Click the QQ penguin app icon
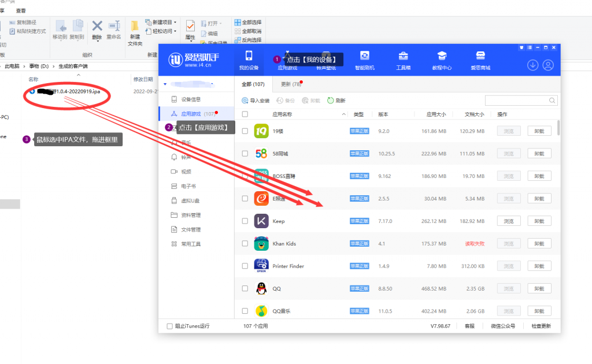Screen dimensions: 592x364 (x=261, y=288)
